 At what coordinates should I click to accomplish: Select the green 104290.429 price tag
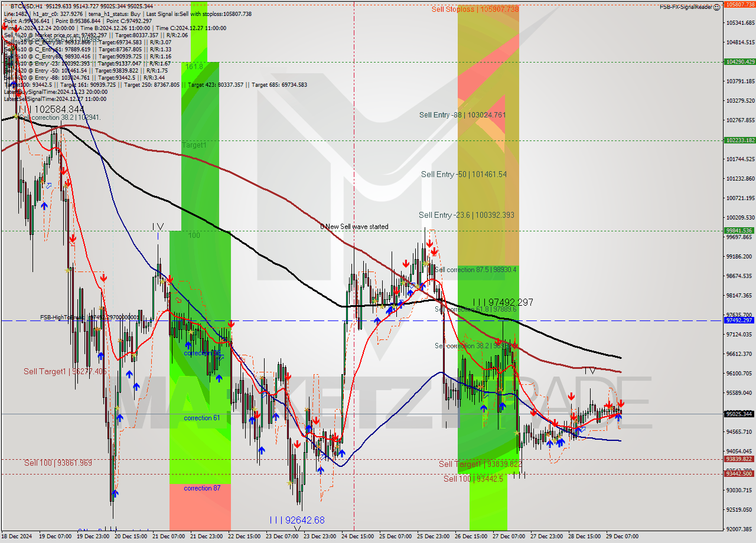click(x=739, y=61)
